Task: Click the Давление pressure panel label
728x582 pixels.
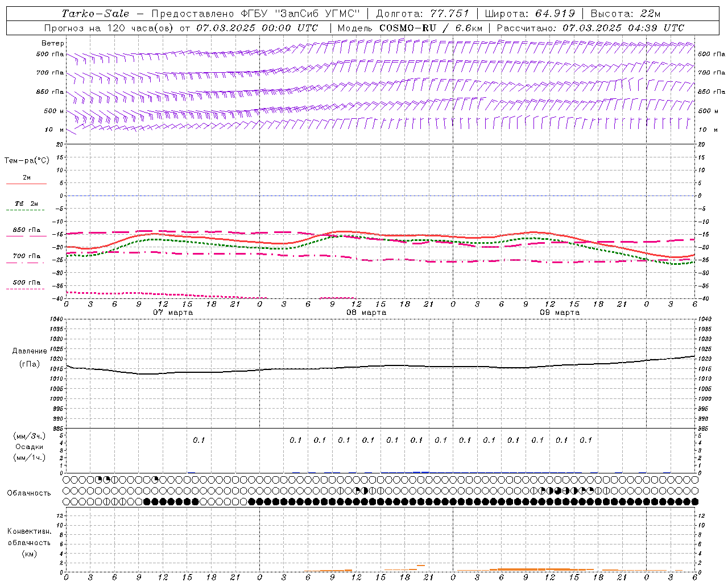Action: (29, 351)
